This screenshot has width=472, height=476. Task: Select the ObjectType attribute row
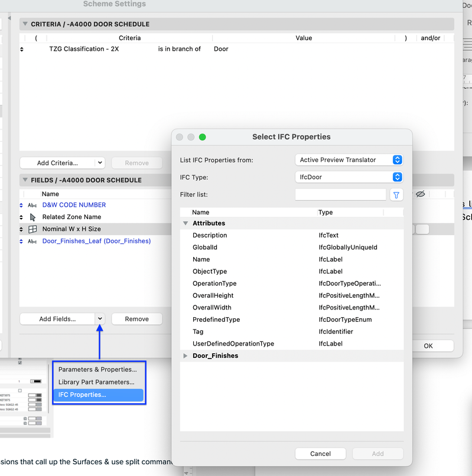[x=292, y=272]
